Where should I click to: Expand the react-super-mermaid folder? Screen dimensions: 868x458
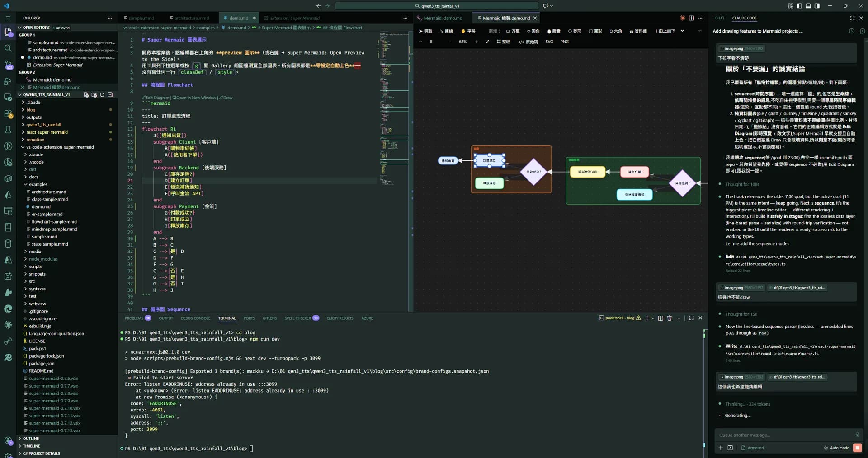pos(47,132)
